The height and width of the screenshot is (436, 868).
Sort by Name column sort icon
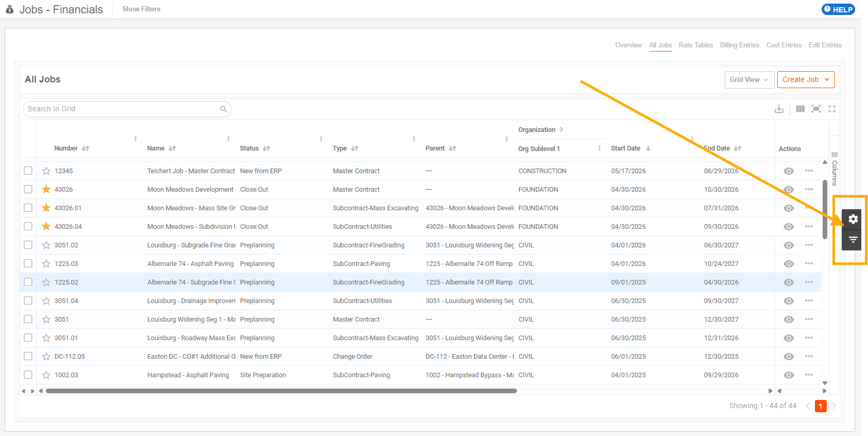pyautogui.click(x=172, y=148)
